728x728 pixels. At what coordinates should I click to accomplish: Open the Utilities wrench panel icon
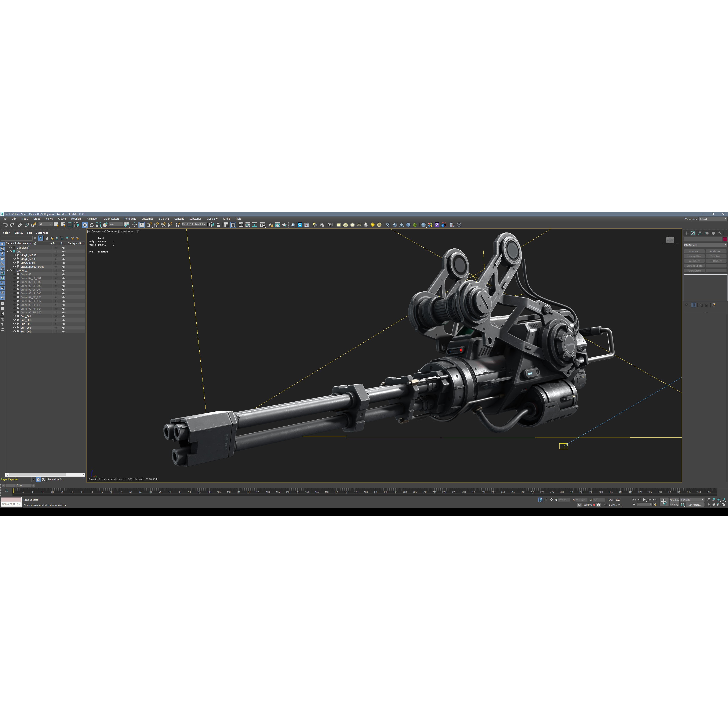coord(720,233)
